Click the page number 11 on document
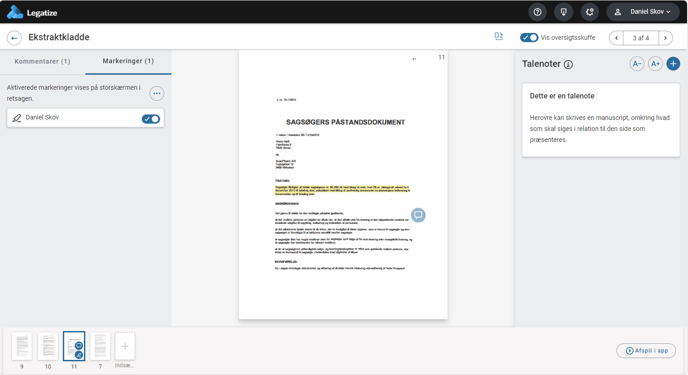Image resolution: width=688 pixels, height=375 pixels. 441,57
